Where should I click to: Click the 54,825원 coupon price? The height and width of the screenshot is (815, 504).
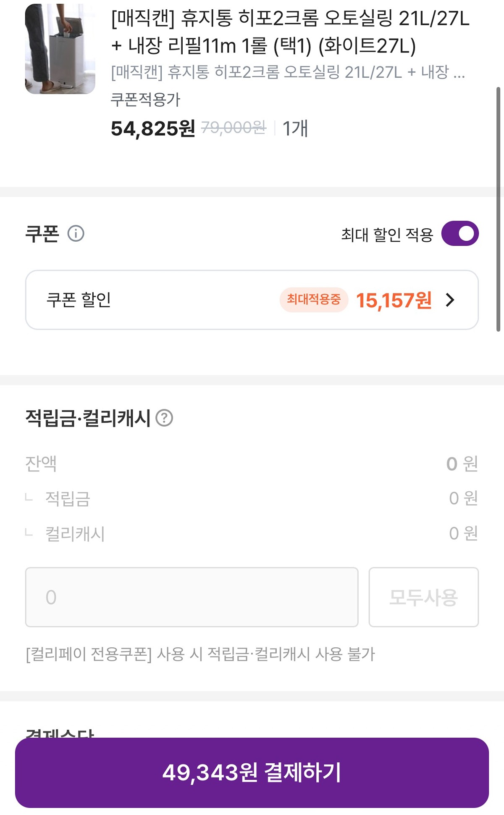pyautogui.click(x=153, y=128)
